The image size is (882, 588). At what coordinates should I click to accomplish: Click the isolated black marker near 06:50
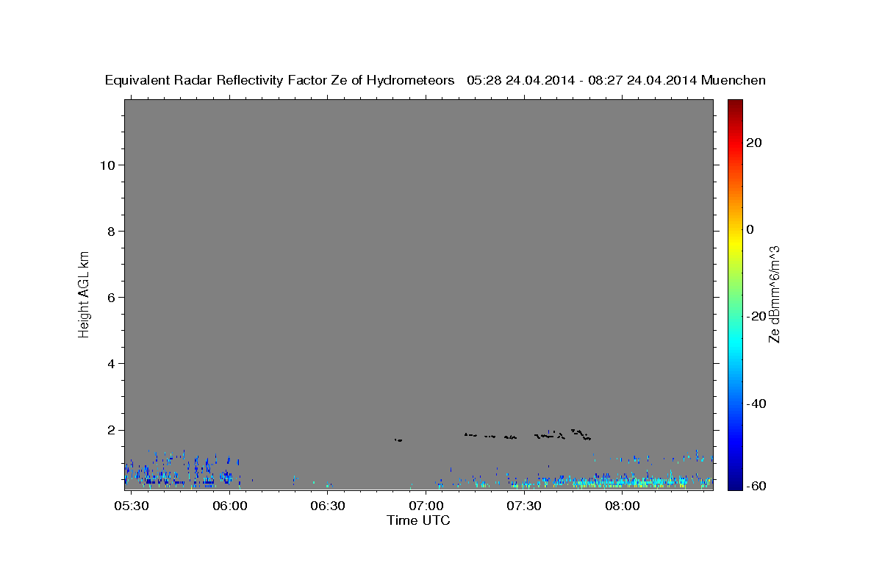(398, 440)
